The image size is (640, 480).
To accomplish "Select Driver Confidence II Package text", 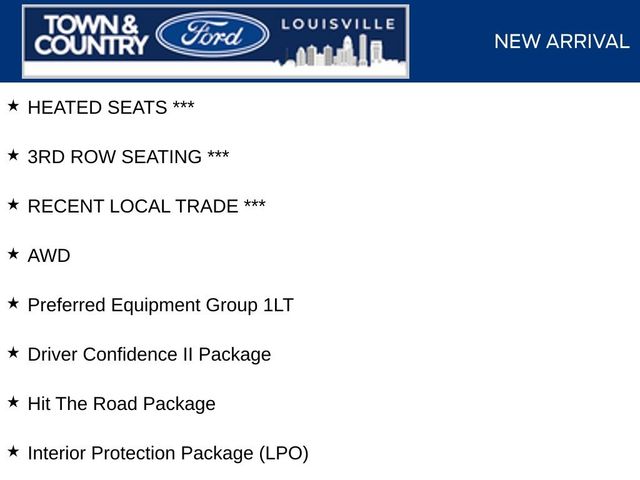I will 149,355.
